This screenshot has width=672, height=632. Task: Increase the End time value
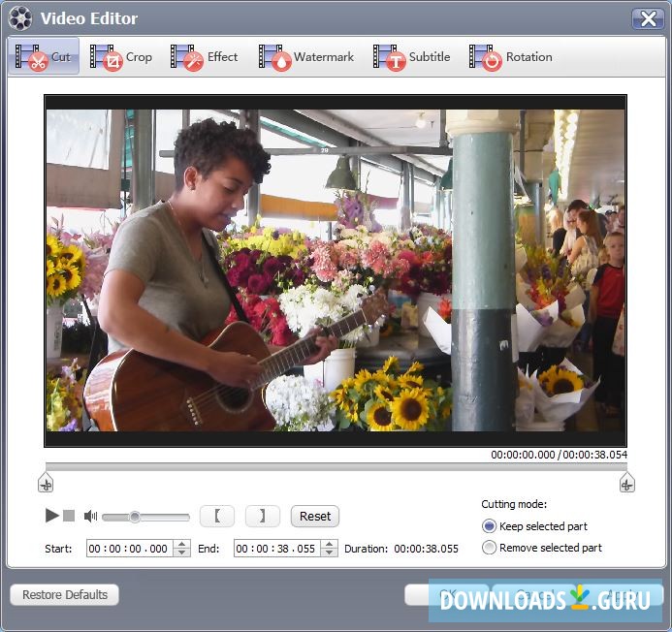click(329, 544)
